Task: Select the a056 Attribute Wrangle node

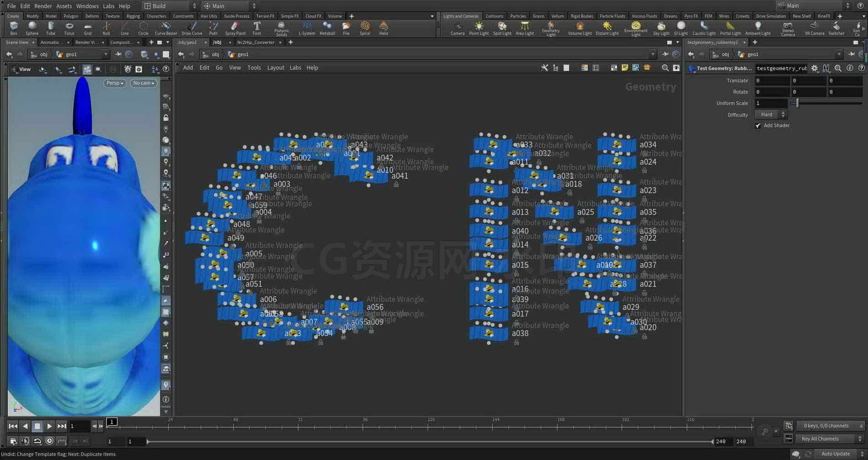Action: point(344,307)
